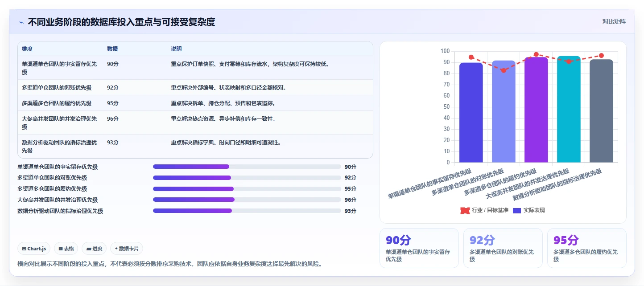
Task: Click the description starting 重点保护订单快照
Action: tap(250, 64)
